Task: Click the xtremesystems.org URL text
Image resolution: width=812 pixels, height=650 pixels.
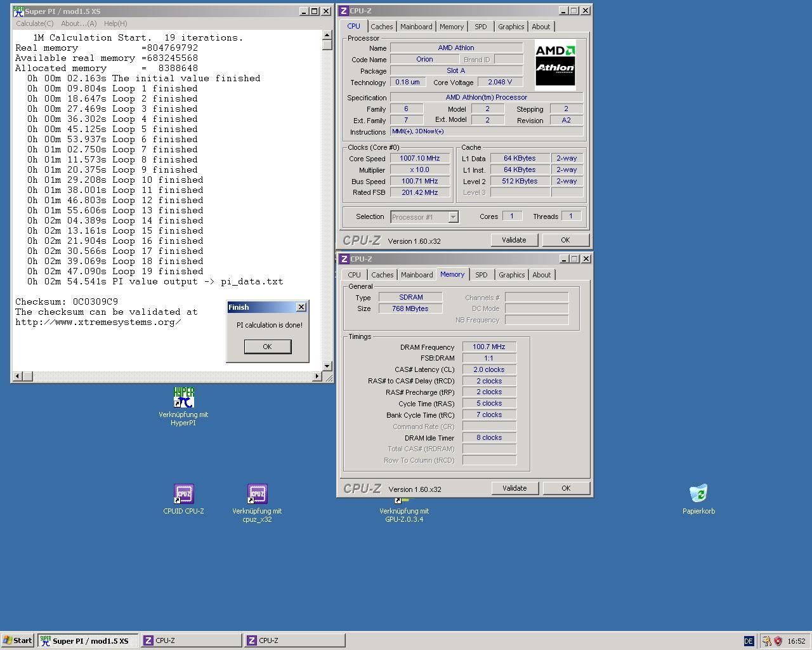Action: pyautogui.click(x=98, y=322)
